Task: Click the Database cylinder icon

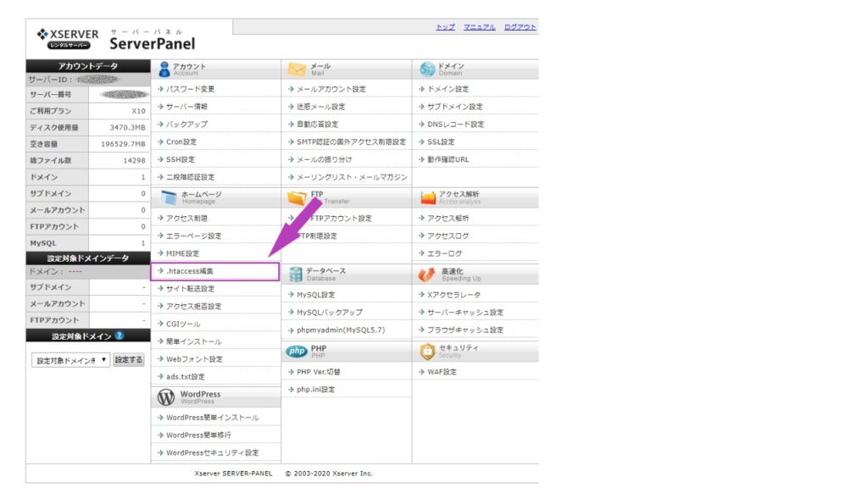Action: (296, 274)
